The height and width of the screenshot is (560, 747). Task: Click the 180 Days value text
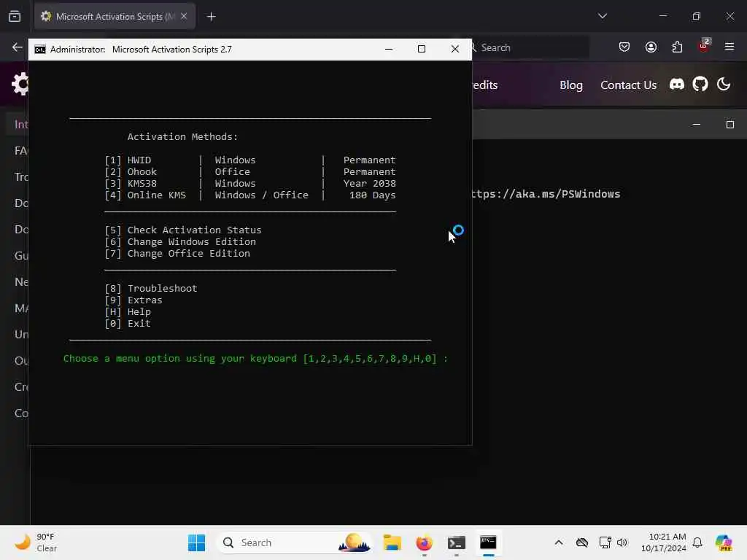[372, 195]
